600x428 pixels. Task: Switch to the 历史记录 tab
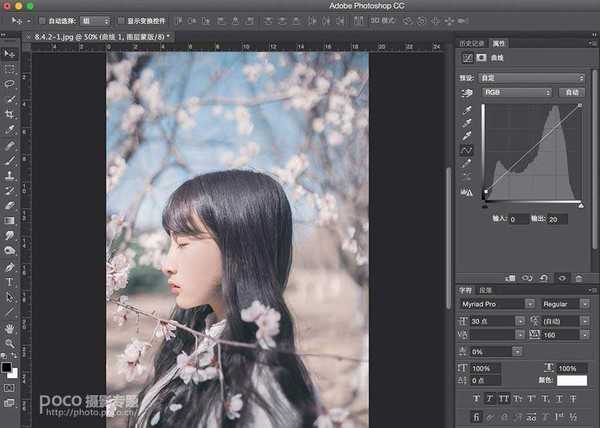(470, 43)
